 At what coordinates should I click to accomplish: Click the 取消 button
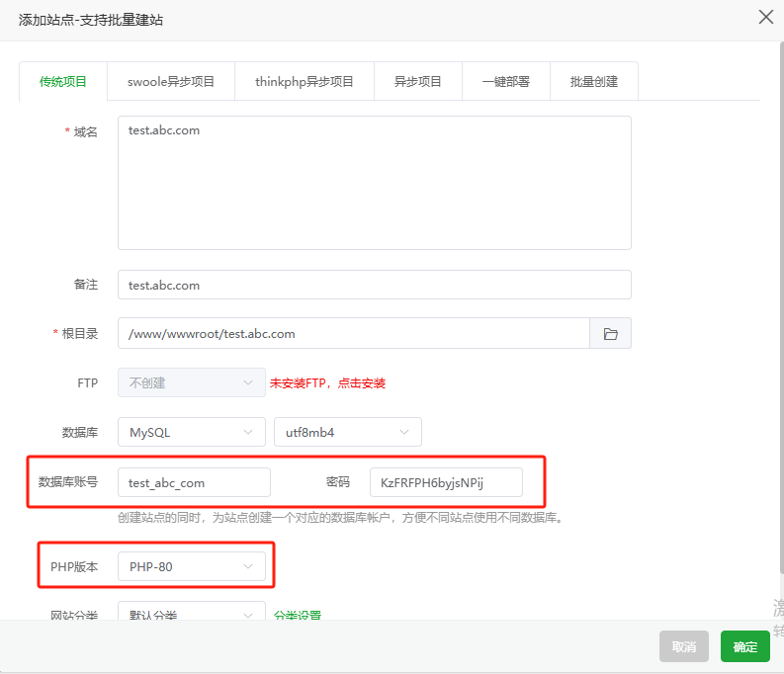(x=683, y=646)
